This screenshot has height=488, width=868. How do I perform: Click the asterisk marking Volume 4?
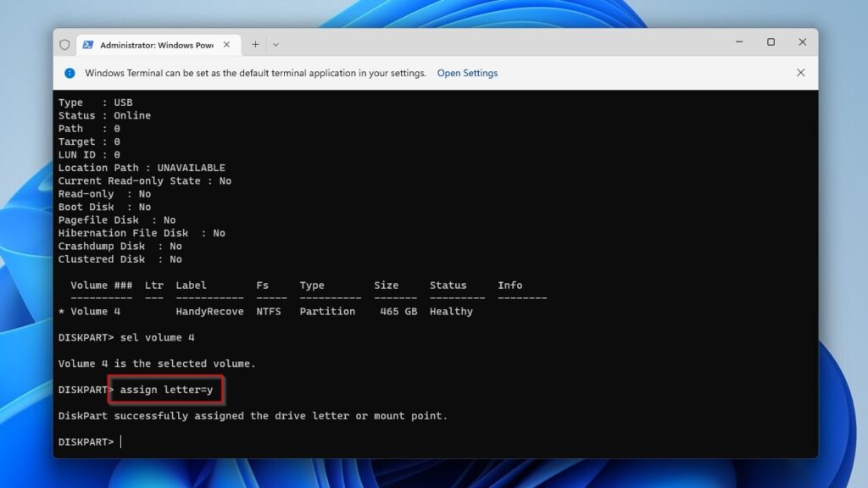[61, 311]
